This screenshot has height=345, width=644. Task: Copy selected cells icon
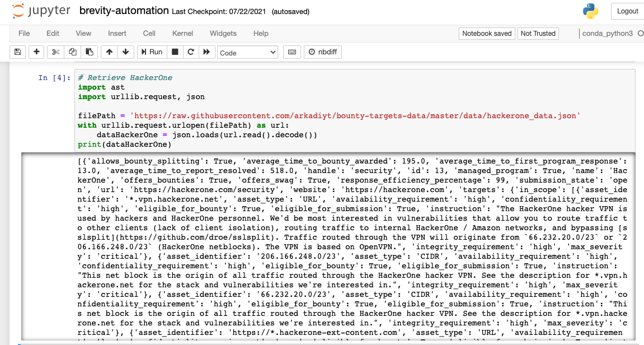72,52
